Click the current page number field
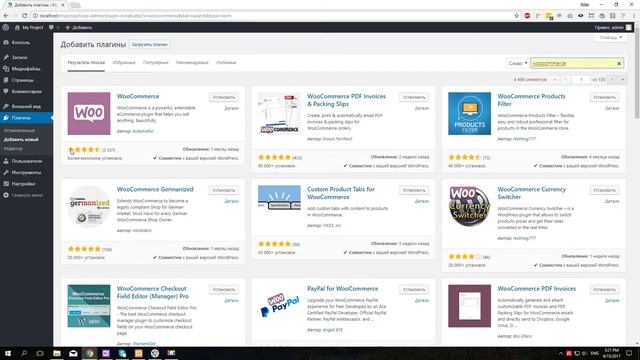Viewport: 640px width, 360px height. point(581,80)
